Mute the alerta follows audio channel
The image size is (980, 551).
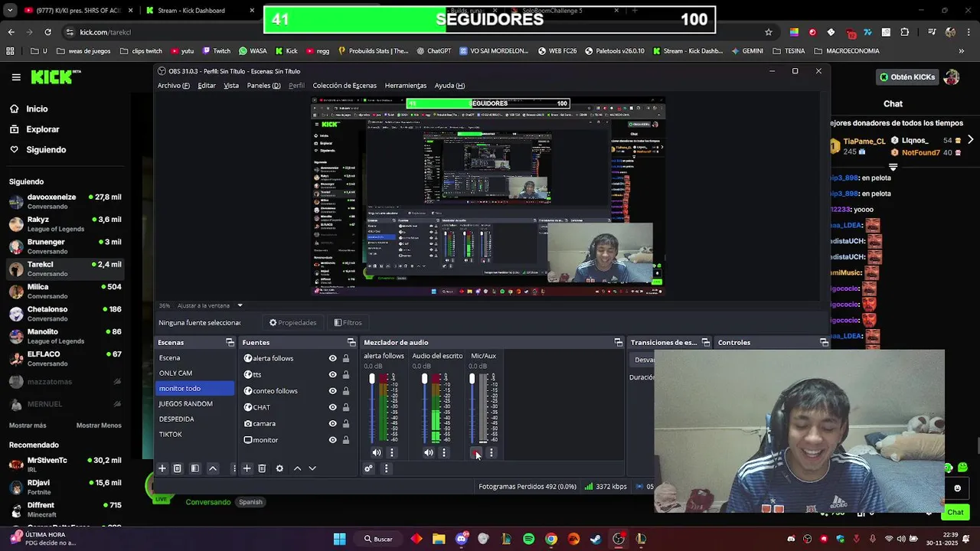(376, 452)
